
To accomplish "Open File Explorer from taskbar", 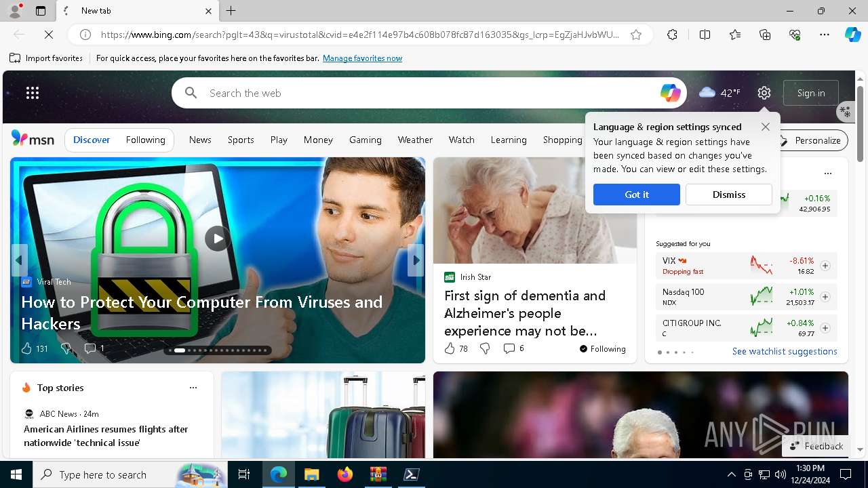I will click(x=311, y=474).
